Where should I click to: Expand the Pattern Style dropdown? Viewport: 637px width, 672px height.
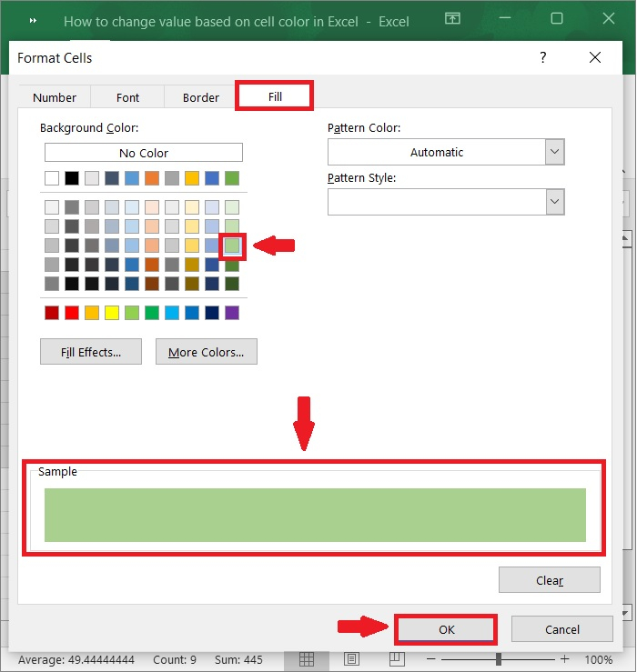pos(554,202)
